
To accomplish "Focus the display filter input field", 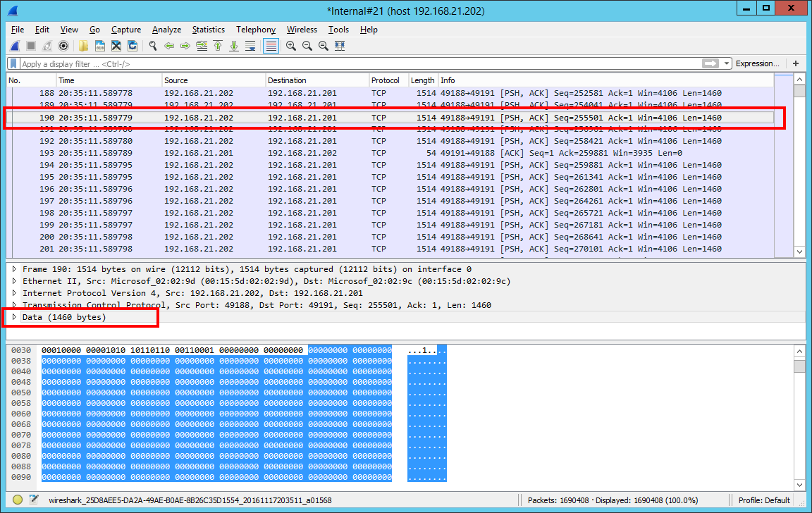I will pyautogui.click(x=360, y=63).
